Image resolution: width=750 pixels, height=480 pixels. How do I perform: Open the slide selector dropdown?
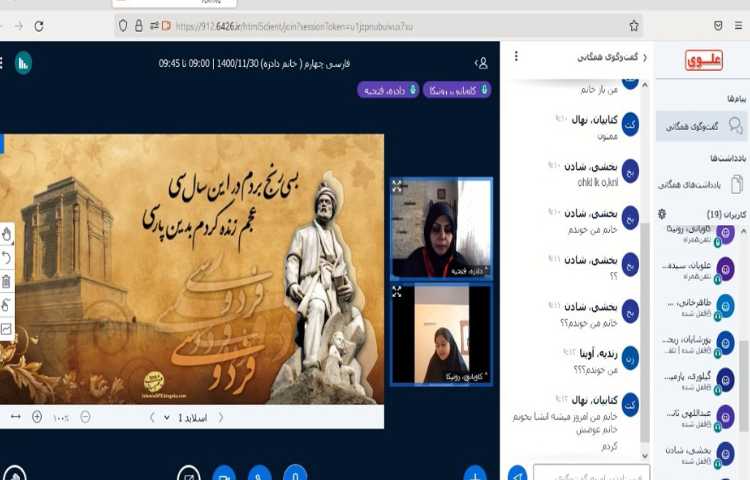click(x=187, y=418)
